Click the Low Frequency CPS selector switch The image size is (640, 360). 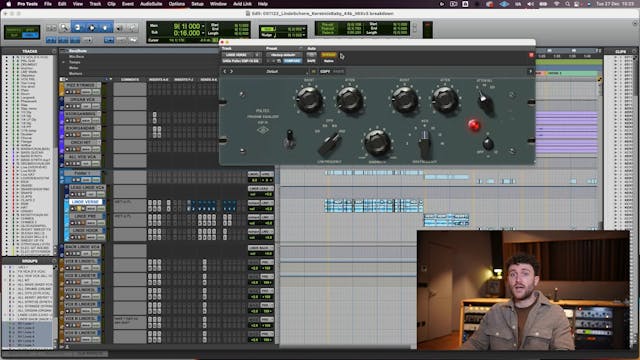click(x=330, y=143)
